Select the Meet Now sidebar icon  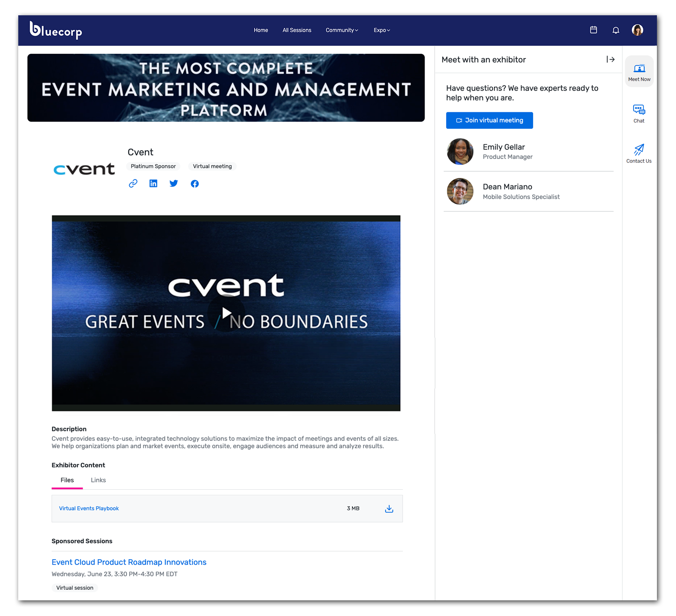tap(639, 72)
